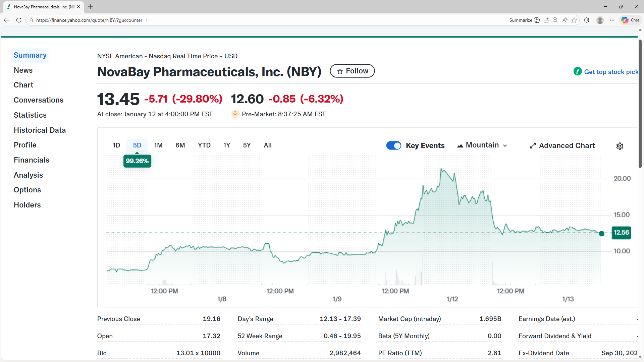Click the browser profile avatar icon
The image size is (644, 362).
click(600, 20)
